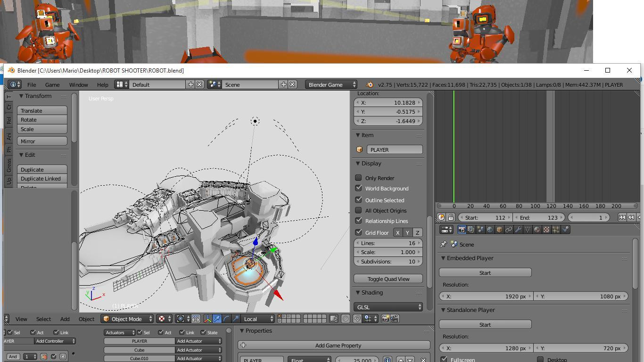
Task: Open the Render properties tab (camera icon)
Action: (462, 230)
